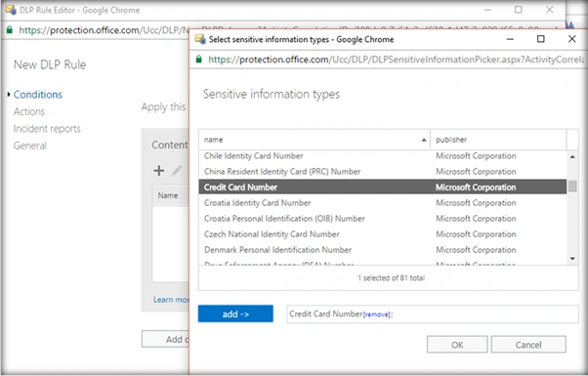Open the Incident reports section
Screen dimensions: 588x376
47,129
